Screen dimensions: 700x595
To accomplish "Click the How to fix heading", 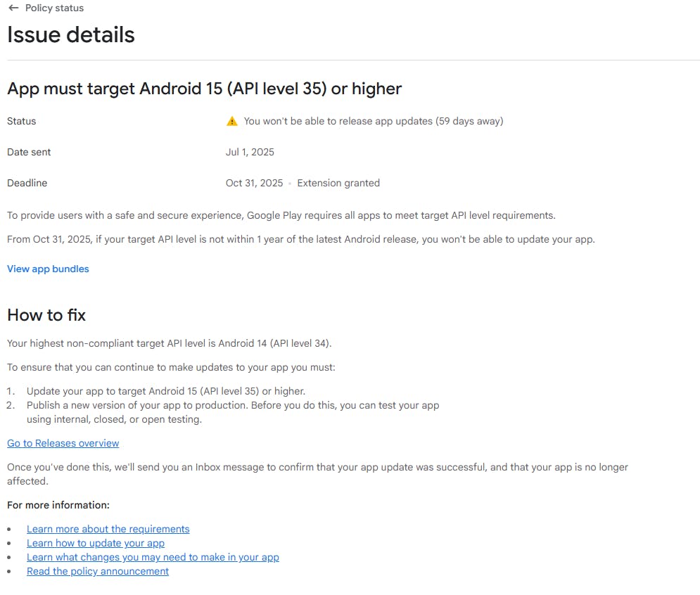I will click(46, 315).
